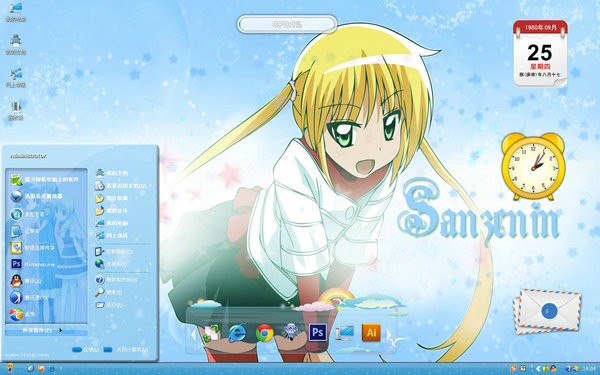This screenshot has width=600, height=375.
Task: Click the search bar at top of desktop
Action: click(x=287, y=24)
